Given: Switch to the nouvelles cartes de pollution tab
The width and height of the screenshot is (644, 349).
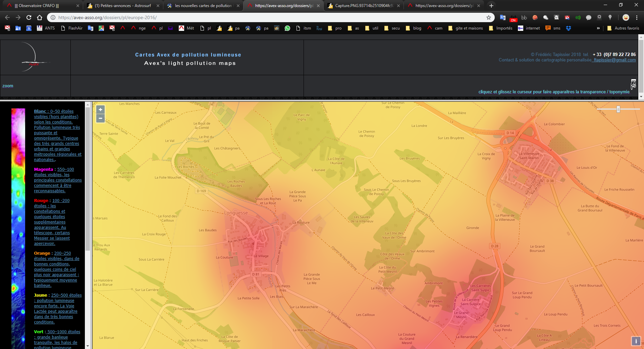Looking at the screenshot, I should point(203,6).
